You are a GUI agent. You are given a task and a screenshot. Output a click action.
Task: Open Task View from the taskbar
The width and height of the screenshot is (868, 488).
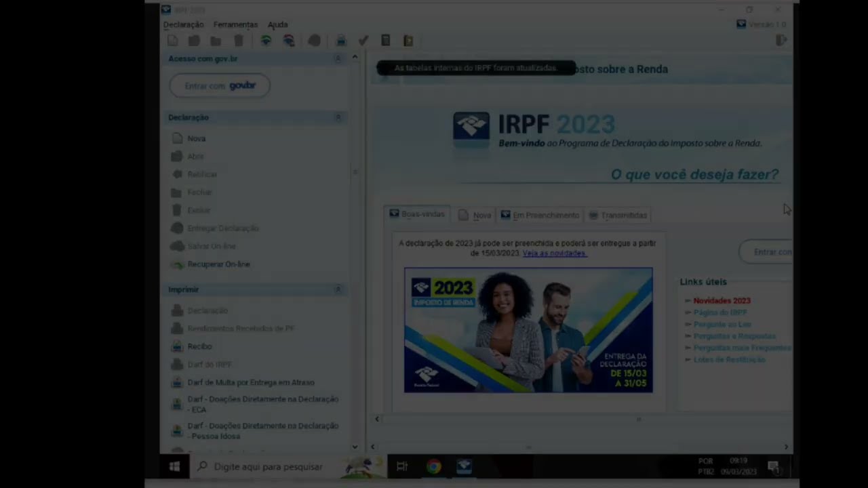(x=402, y=466)
